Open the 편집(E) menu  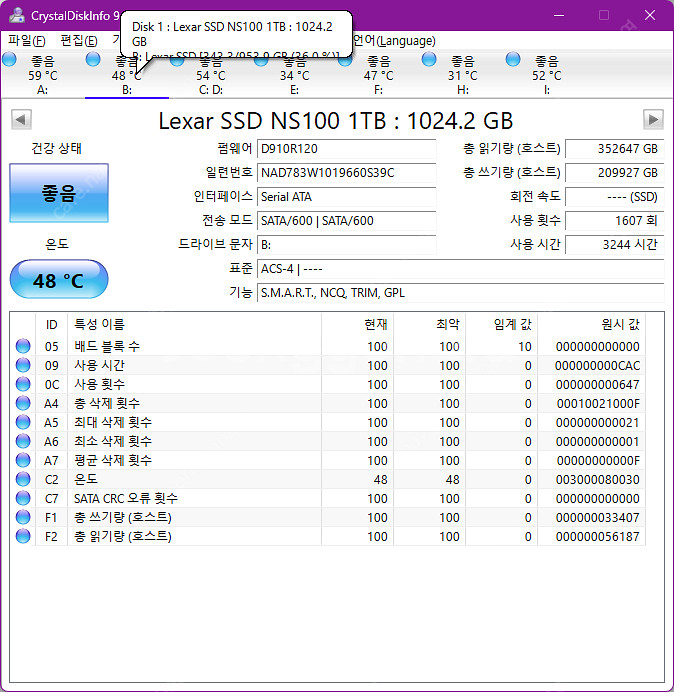click(x=79, y=41)
